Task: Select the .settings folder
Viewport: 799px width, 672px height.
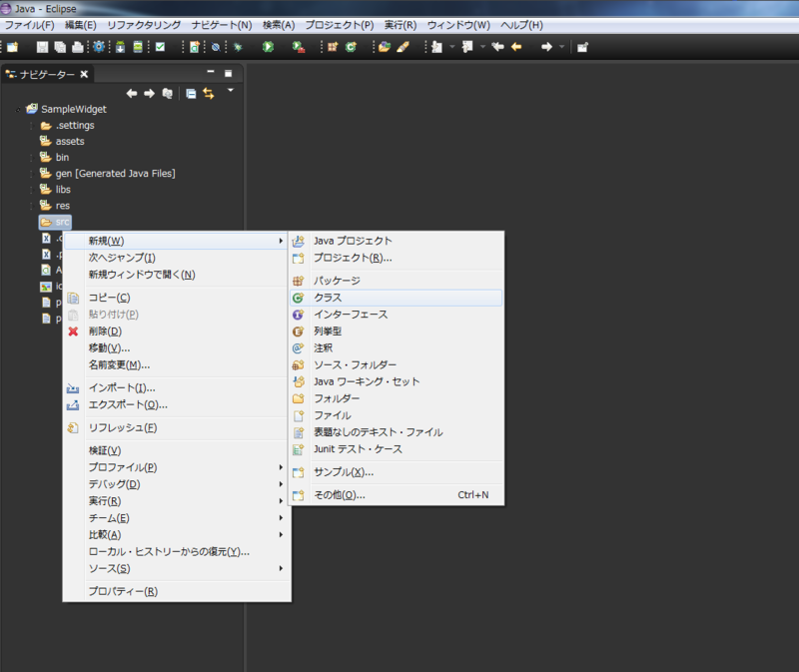Action: tap(67, 126)
